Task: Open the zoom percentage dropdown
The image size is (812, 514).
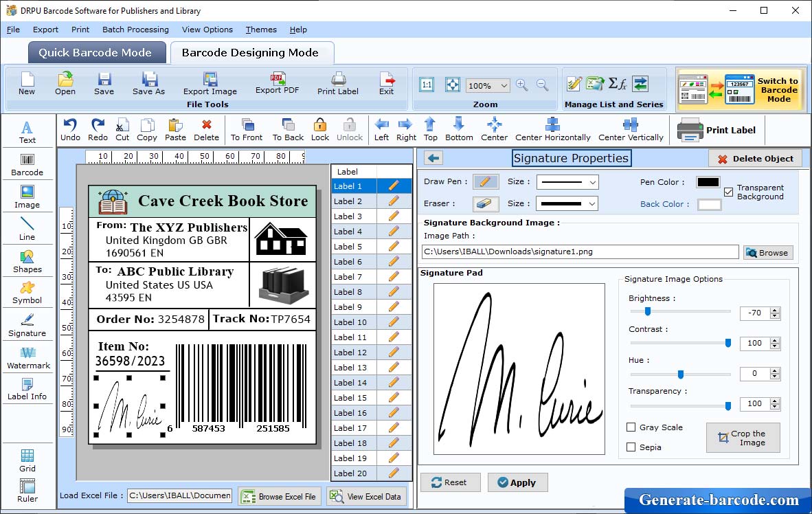Action: pos(504,85)
